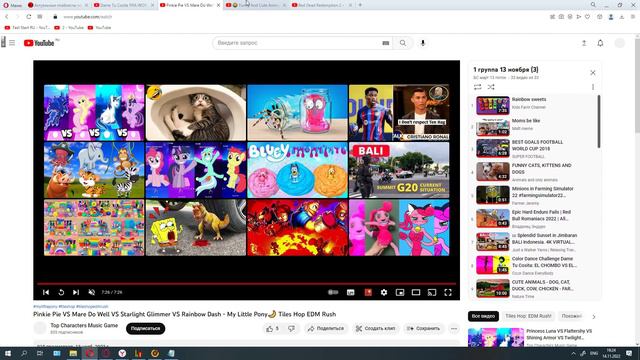
Task: Select the Tiles Hop: EDM Rush chip
Action: (528, 316)
